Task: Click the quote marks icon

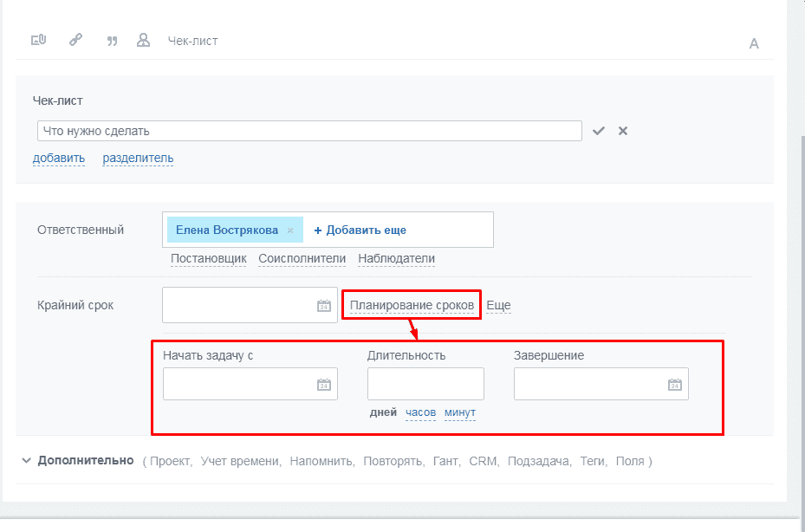Action: [x=111, y=40]
